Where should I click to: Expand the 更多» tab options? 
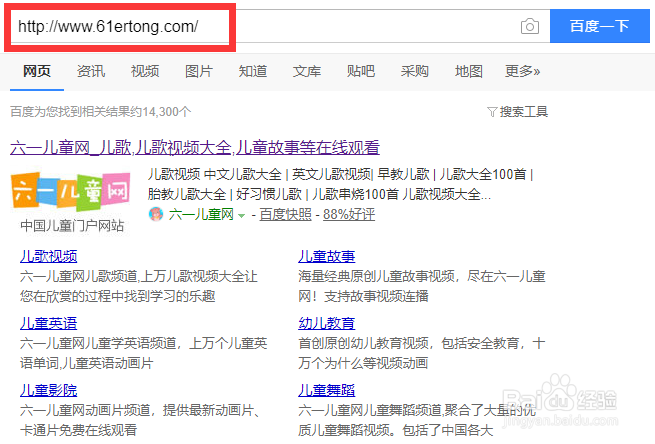pyautogui.click(x=522, y=71)
